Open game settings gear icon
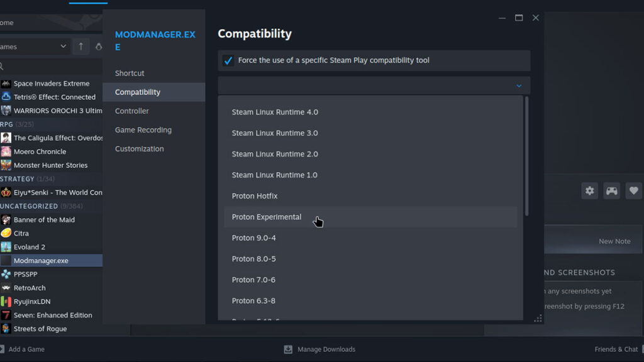The width and height of the screenshot is (644, 362). [589, 190]
